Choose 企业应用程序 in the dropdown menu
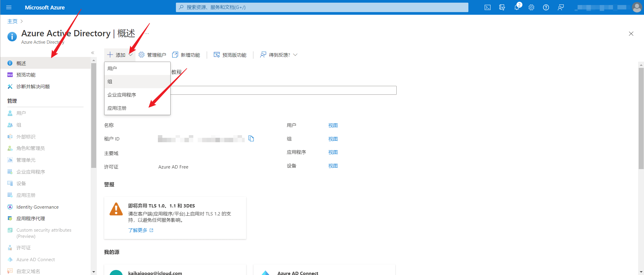 coord(122,95)
